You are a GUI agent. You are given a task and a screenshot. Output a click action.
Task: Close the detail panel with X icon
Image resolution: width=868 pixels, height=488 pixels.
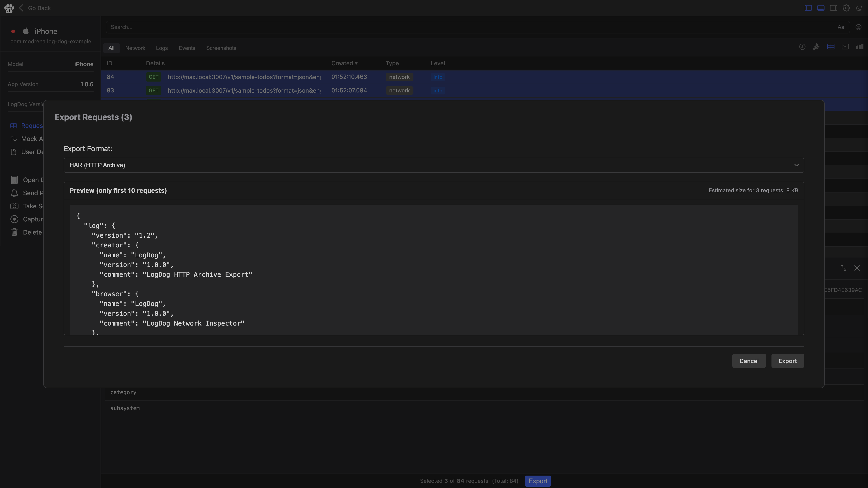(x=857, y=268)
